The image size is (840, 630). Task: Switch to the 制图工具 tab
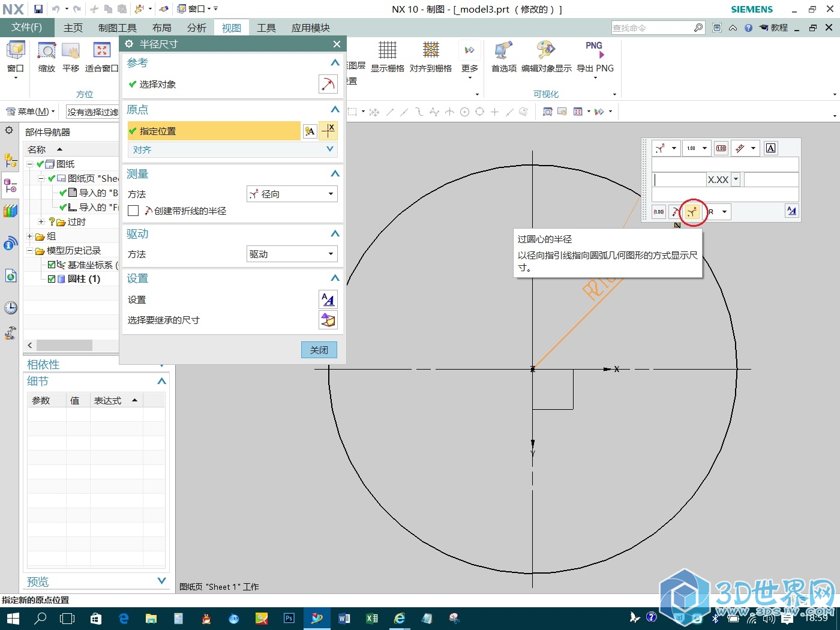(x=118, y=28)
